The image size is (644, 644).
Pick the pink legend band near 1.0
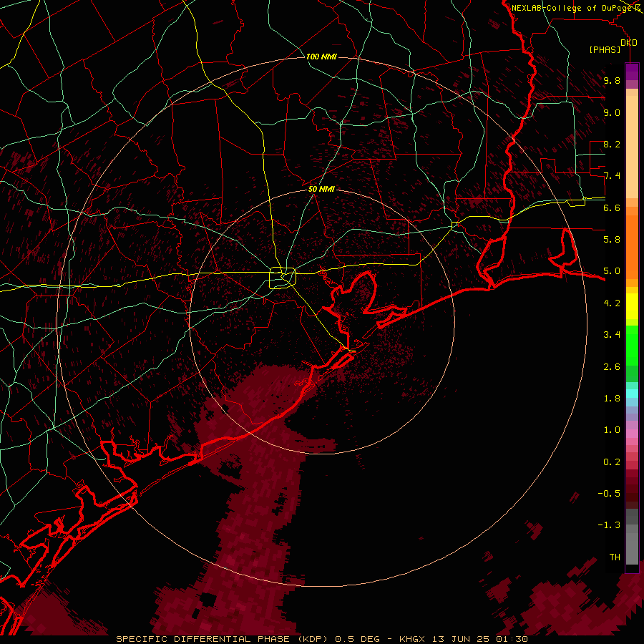(632, 433)
